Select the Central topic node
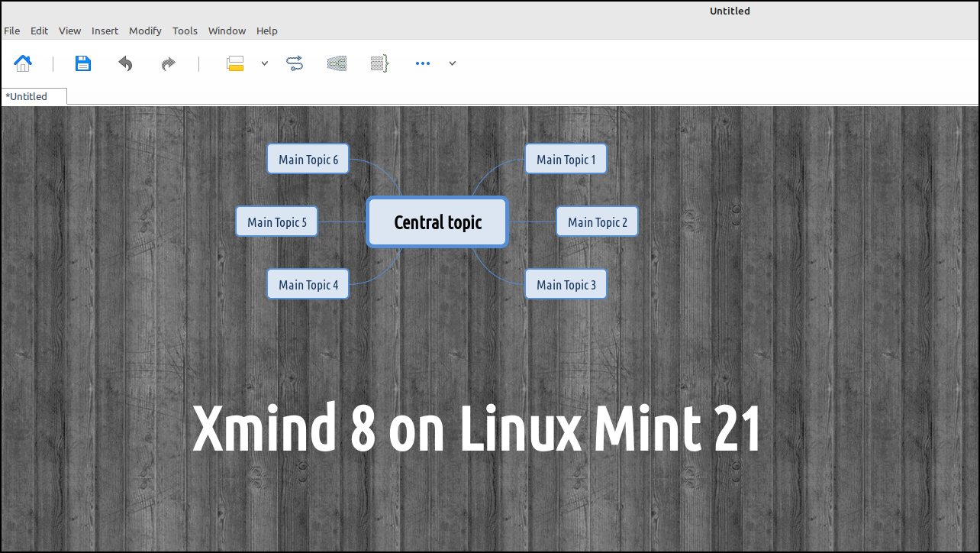 tap(437, 222)
